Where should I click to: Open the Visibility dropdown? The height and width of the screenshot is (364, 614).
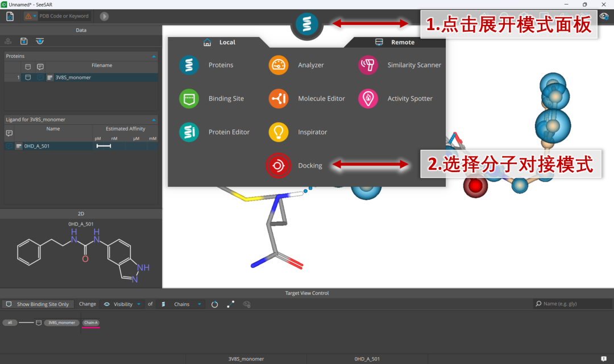[122, 304]
